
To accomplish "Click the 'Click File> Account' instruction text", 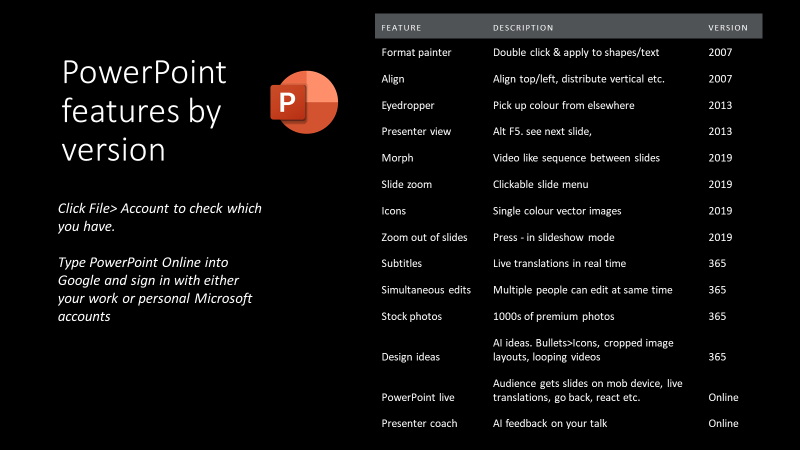I will click(160, 217).
